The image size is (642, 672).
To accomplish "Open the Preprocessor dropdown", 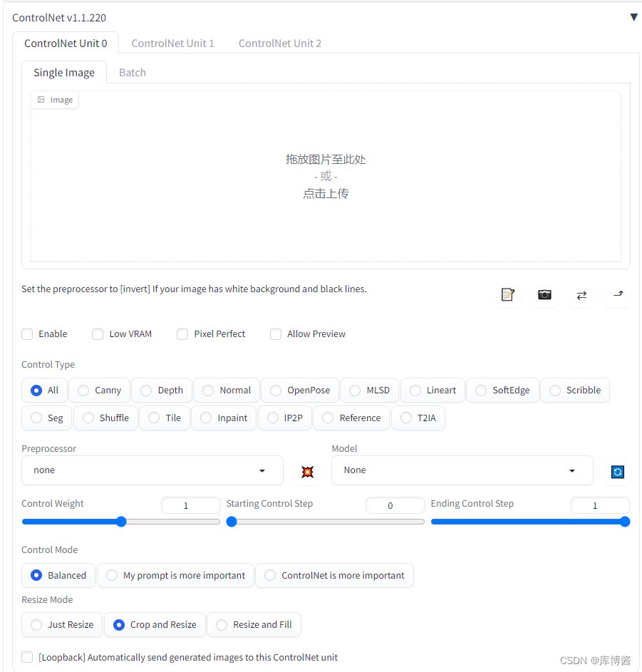I will tap(152, 470).
